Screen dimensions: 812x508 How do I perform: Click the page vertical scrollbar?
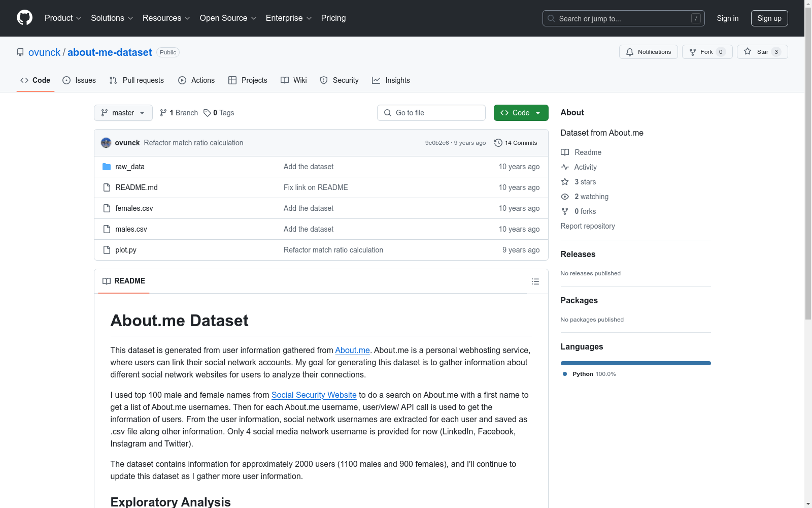[808, 163]
